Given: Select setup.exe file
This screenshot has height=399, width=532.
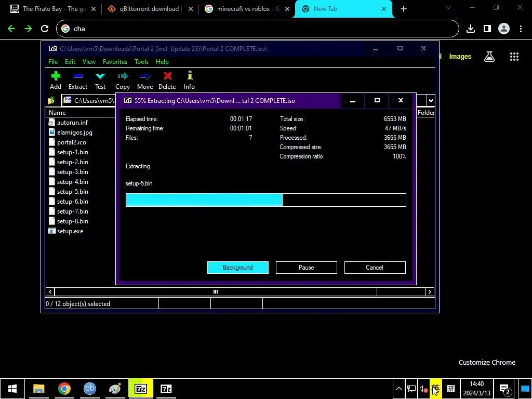Looking at the screenshot, I should pyautogui.click(x=70, y=231).
